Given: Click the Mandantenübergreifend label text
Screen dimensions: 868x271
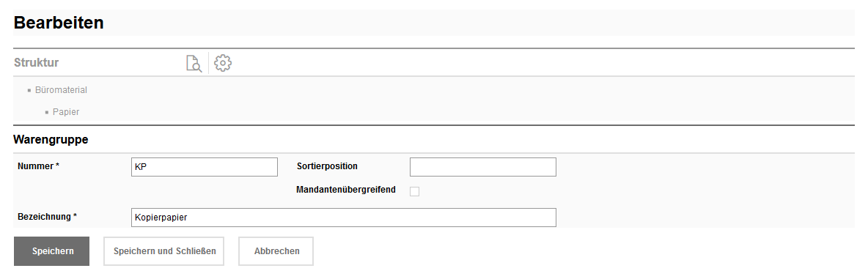Looking at the screenshot, I should point(346,190).
